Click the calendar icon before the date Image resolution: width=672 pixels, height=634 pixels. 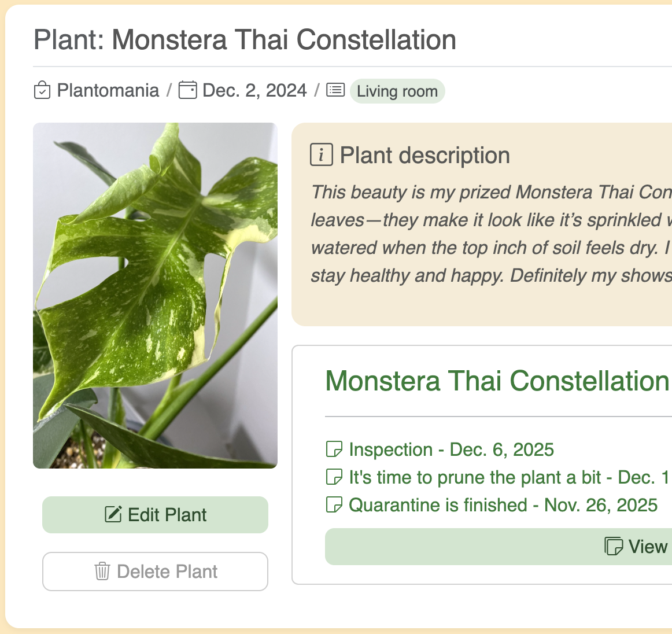coord(187,90)
